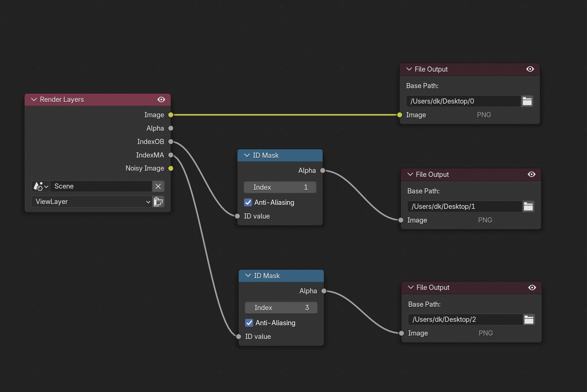Open folder browser for /Users/dk/Desktop/0 path
Viewport: 587px width, 392px height.
pos(527,101)
